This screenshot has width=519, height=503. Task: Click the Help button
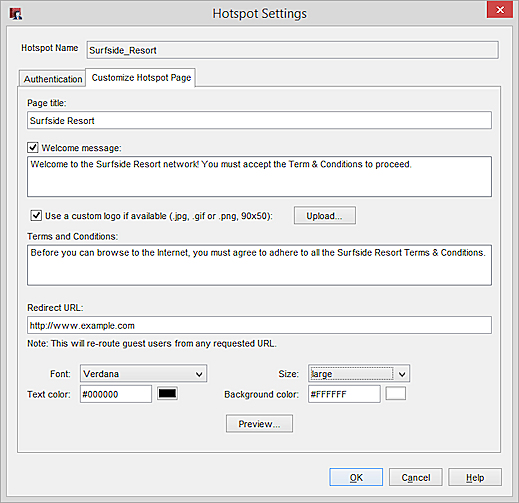pyautogui.click(x=475, y=477)
